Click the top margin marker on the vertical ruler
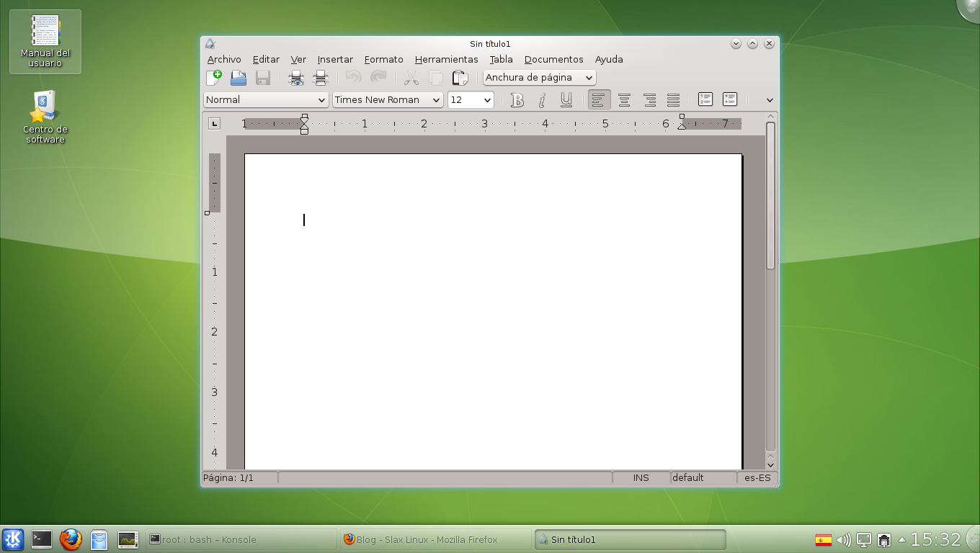This screenshot has height=553, width=980. [208, 212]
